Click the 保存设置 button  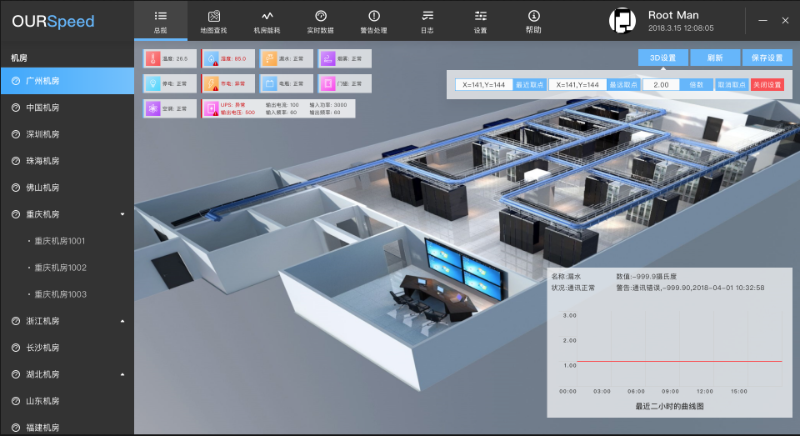(x=767, y=58)
